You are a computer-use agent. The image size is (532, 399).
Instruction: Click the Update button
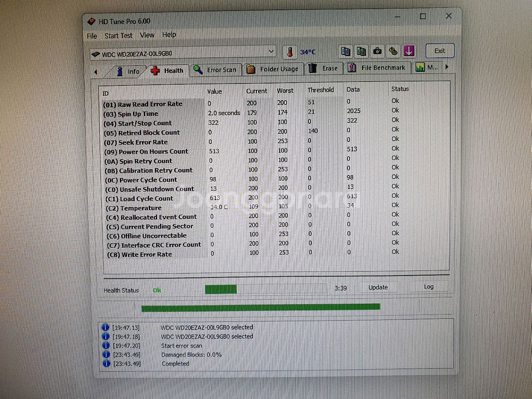(378, 287)
